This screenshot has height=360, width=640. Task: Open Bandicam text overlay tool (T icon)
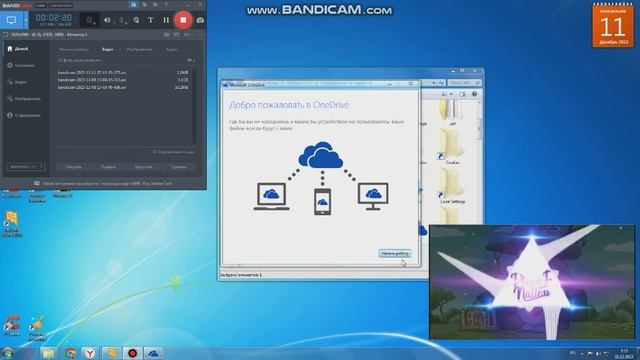(x=151, y=20)
